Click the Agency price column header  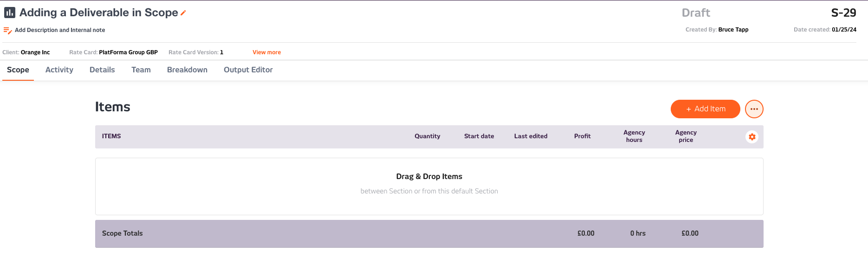point(686,136)
